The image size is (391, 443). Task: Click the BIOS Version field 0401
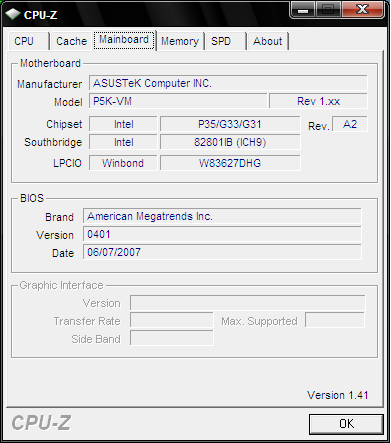click(x=222, y=234)
